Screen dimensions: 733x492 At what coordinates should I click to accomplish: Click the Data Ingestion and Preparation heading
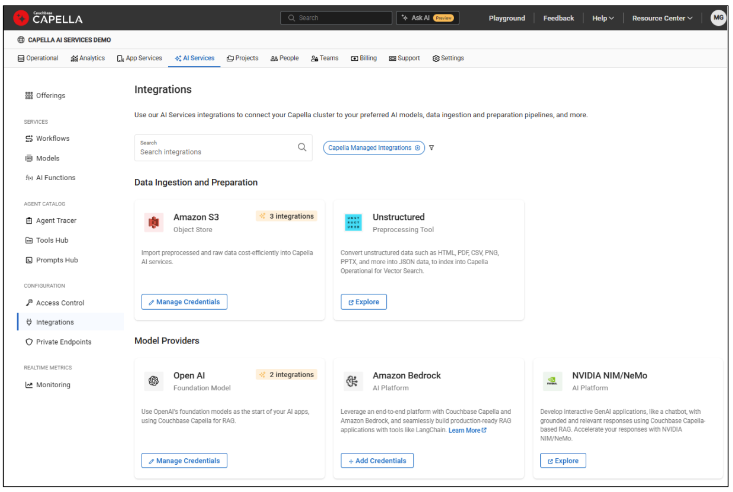[x=196, y=182]
